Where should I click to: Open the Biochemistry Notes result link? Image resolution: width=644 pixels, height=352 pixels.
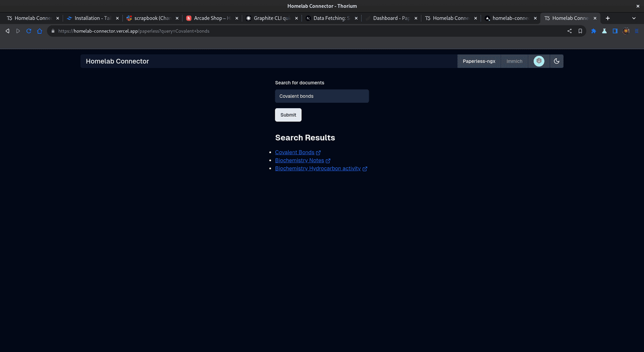pos(299,161)
